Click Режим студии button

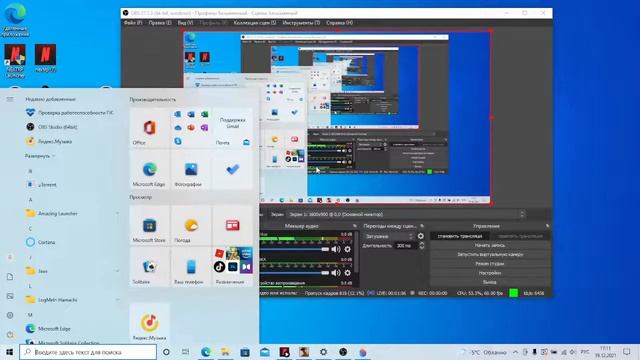point(490,264)
